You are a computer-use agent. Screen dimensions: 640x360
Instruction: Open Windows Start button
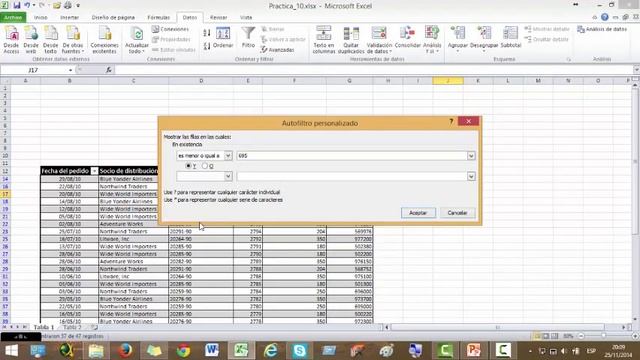[11, 351]
